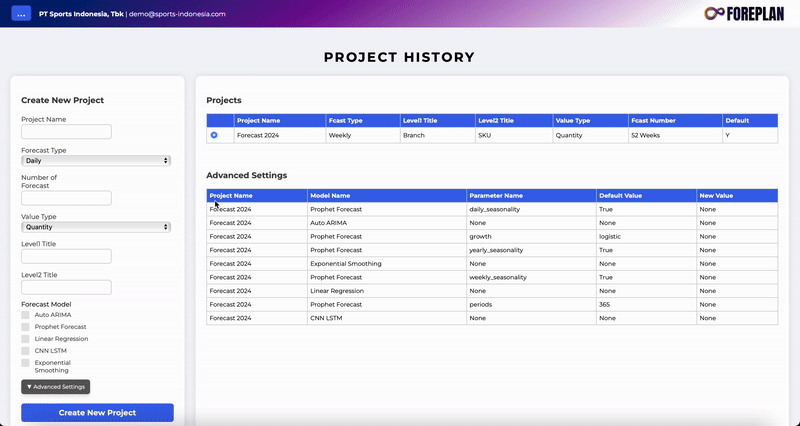Open the Value Type dropdown
Viewport: 800px width, 426px height.
point(96,227)
